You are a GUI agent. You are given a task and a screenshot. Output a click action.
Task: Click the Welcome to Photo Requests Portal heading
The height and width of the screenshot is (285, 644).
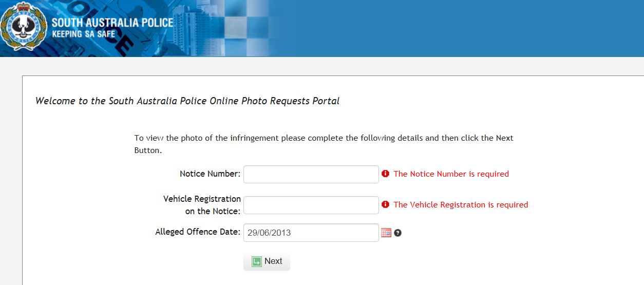(x=187, y=101)
